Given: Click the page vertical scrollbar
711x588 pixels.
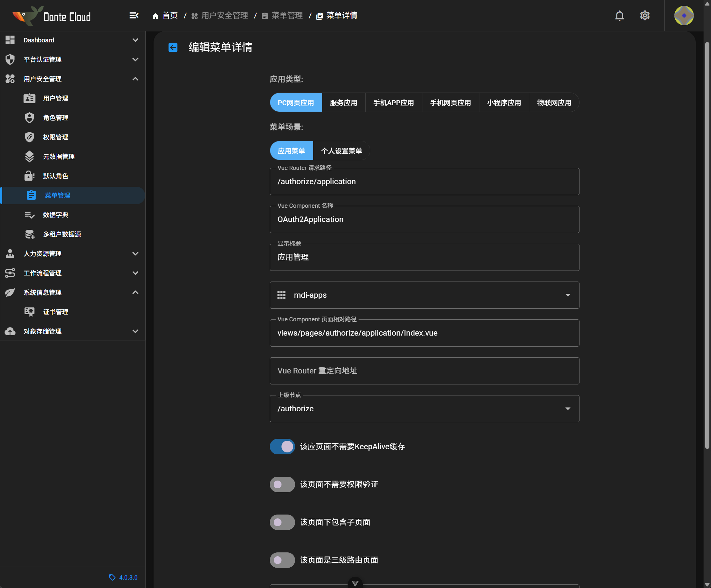Looking at the screenshot, I should tap(707, 245).
